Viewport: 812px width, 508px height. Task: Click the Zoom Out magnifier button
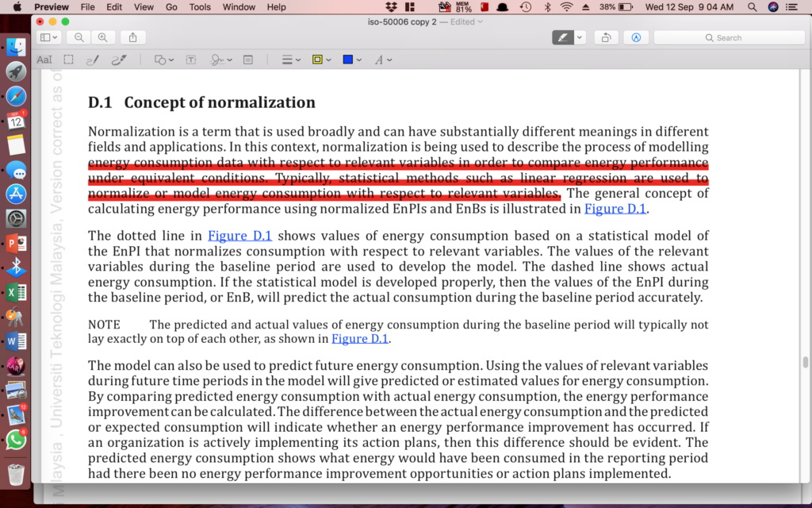tap(79, 37)
